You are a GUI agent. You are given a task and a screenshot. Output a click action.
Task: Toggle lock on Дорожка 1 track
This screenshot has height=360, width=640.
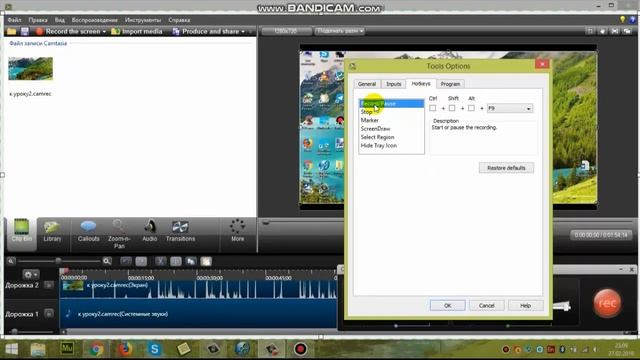[49, 314]
